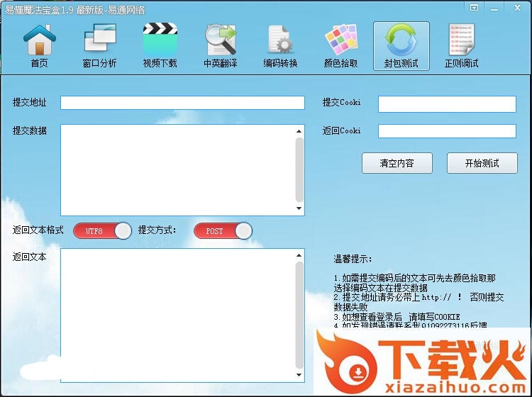Toggle the UTF8 return text format switch
532x397 pixels.
point(102,231)
